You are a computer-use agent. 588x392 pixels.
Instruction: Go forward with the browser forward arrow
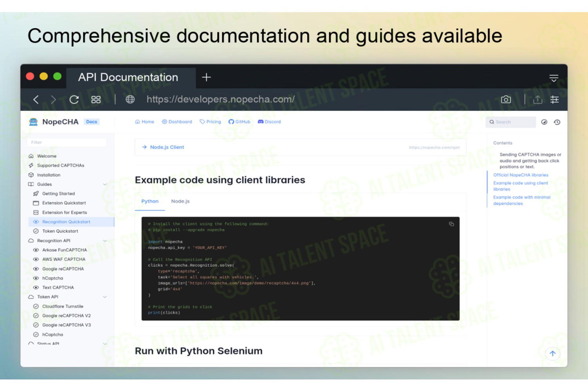54,100
